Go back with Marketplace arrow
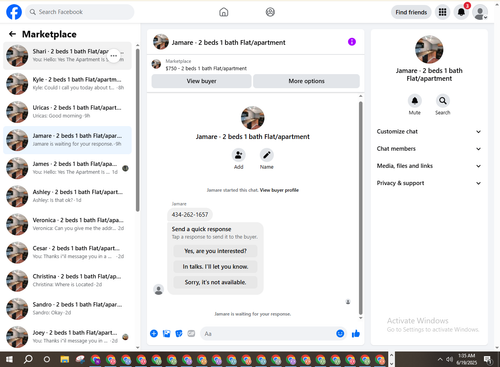 pos(12,34)
